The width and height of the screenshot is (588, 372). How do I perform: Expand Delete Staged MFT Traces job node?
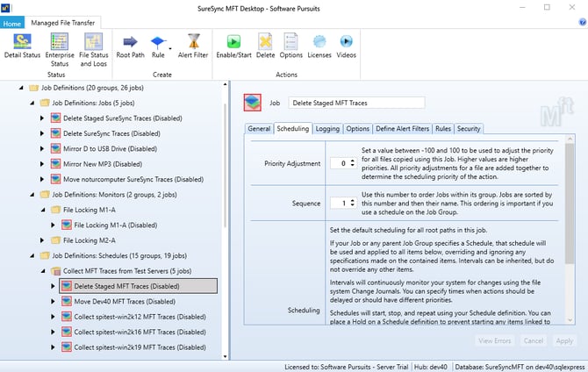tap(53, 286)
